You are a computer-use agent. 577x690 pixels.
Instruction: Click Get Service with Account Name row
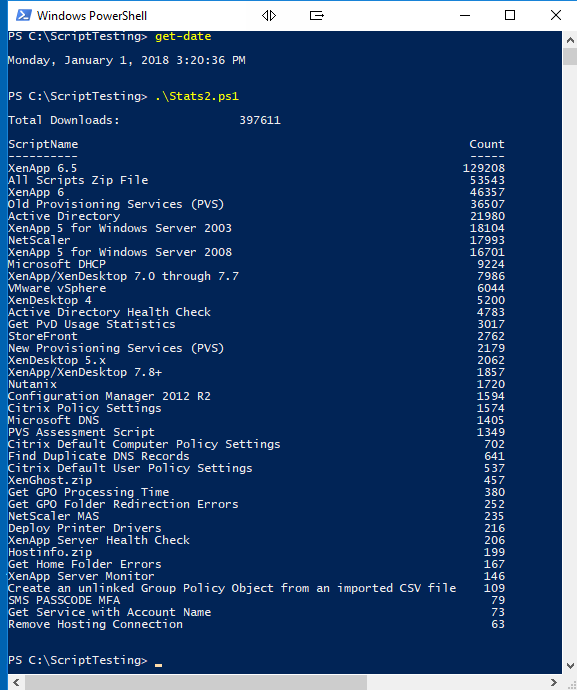(x=256, y=613)
